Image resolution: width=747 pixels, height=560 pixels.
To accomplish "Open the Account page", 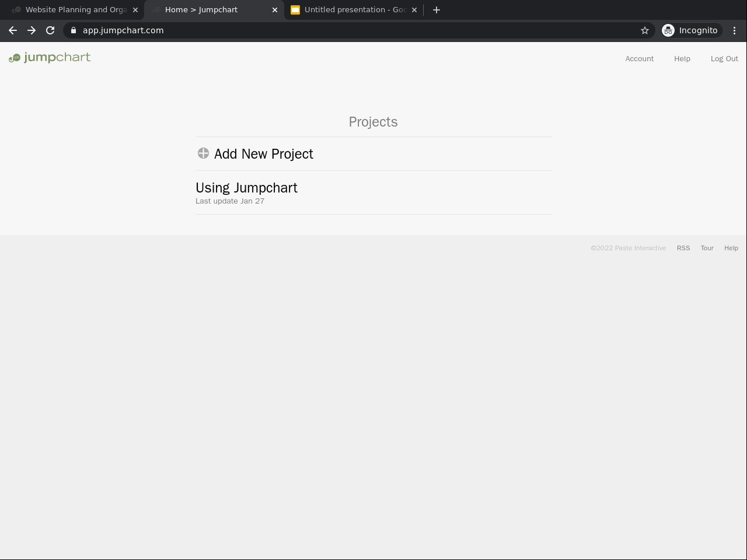I will pyautogui.click(x=640, y=59).
